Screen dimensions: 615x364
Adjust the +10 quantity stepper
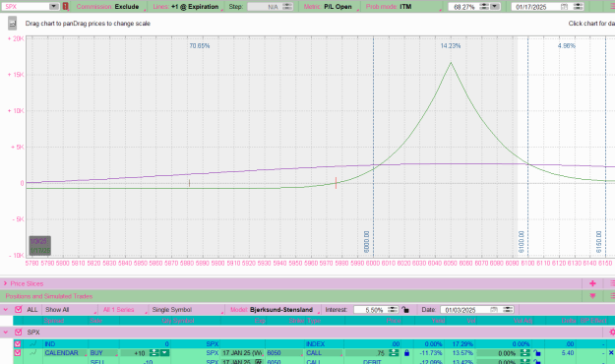tap(154, 353)
